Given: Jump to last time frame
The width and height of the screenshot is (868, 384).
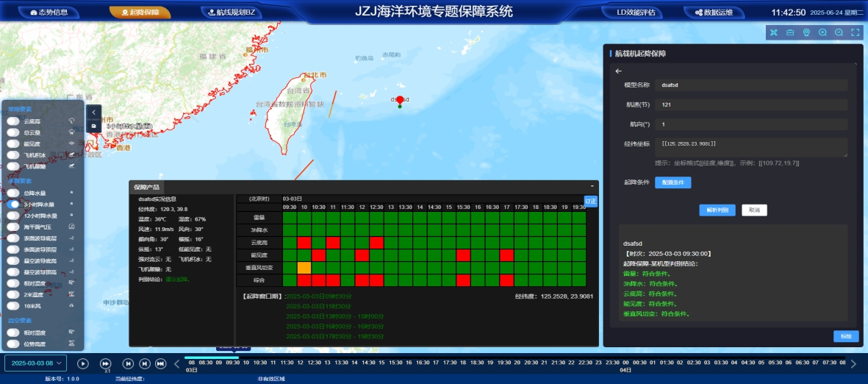Looking at the screenshot, I should point(160,363).
